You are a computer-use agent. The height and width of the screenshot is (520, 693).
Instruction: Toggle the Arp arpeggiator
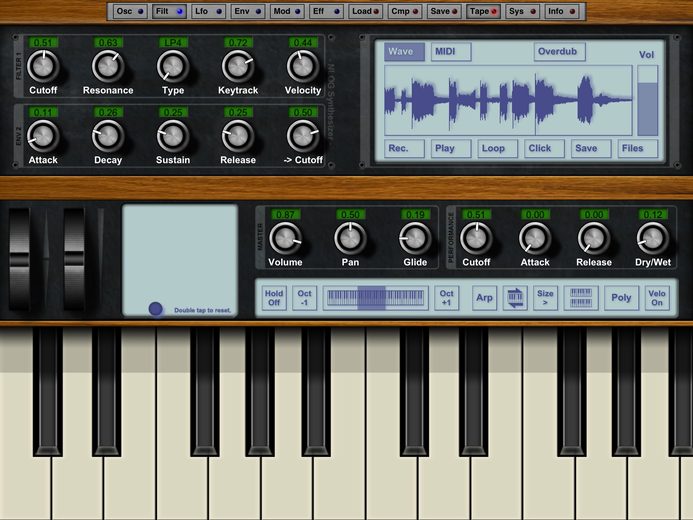(x=484, y=298)
